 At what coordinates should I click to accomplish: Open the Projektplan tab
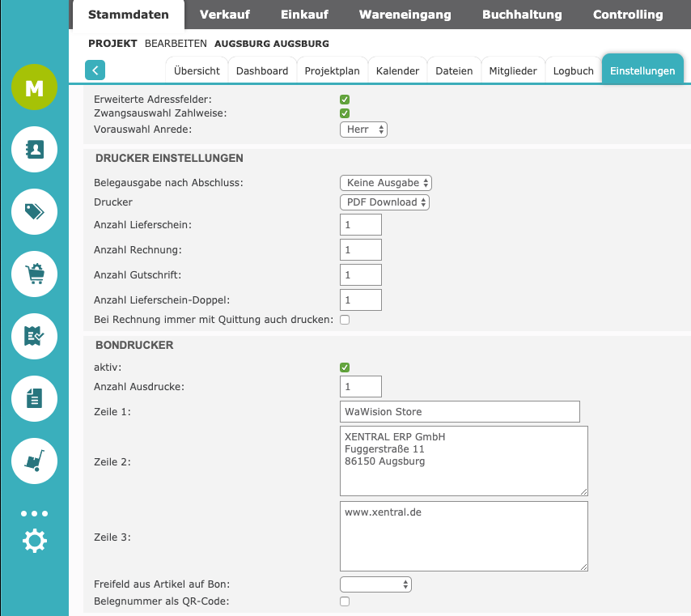point(332,71)
